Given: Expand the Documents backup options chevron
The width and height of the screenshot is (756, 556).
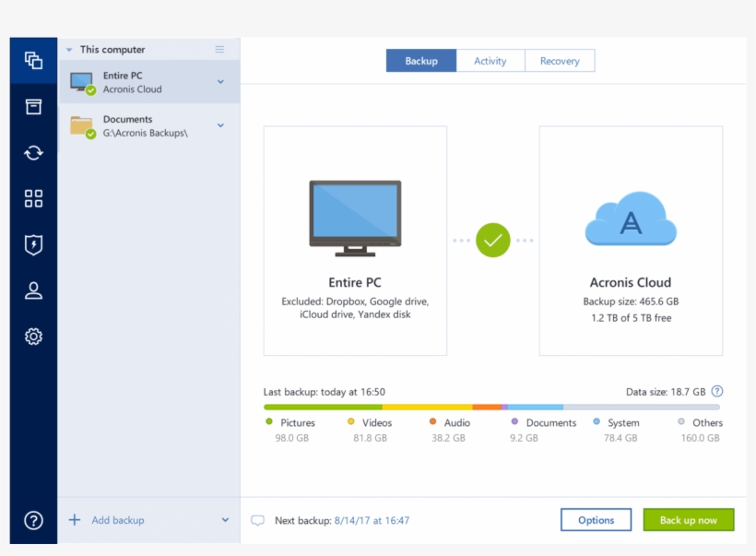Looking at the screenshot, I should click(x=220, y=124).
